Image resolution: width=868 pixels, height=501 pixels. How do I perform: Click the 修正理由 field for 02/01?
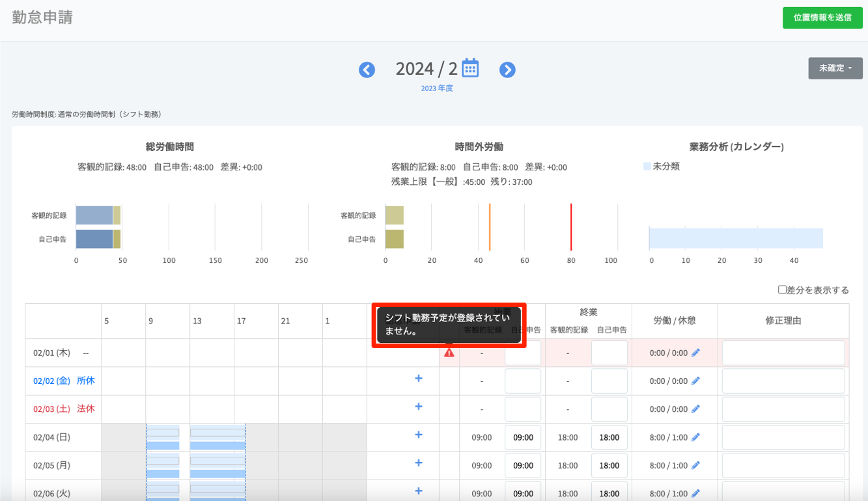[x=783, y=353]
